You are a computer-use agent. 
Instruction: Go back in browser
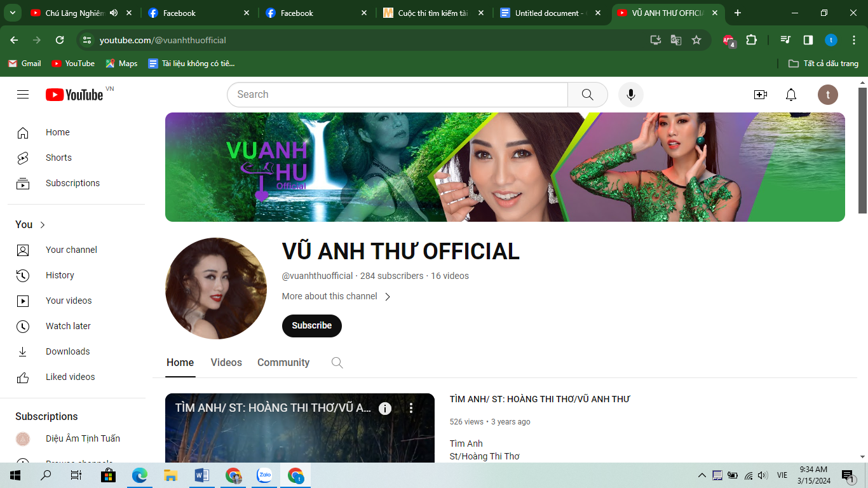14,40
